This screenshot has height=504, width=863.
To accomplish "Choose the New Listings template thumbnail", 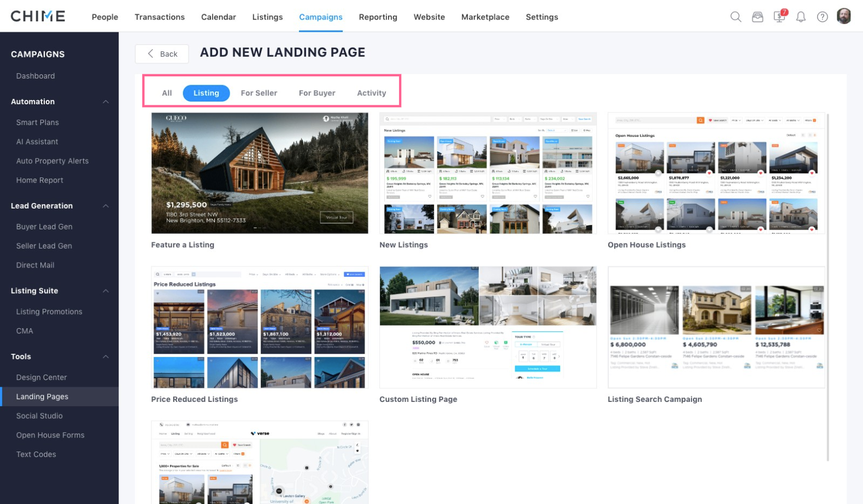I will click(488, 173).
